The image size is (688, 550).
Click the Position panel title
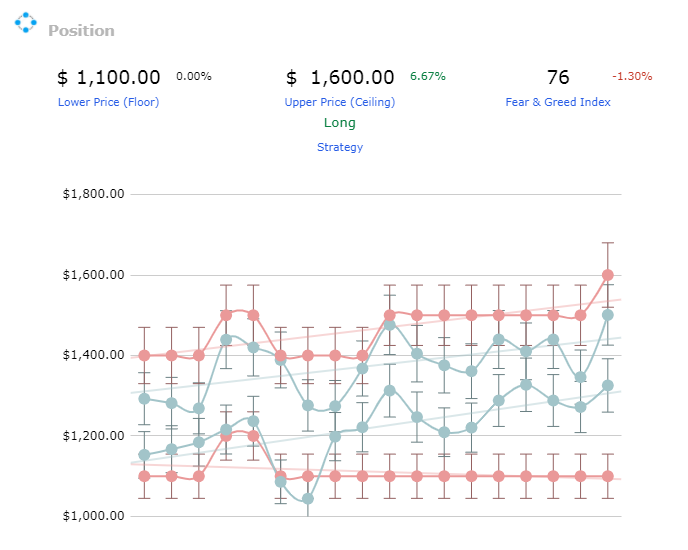pos(81,31)
